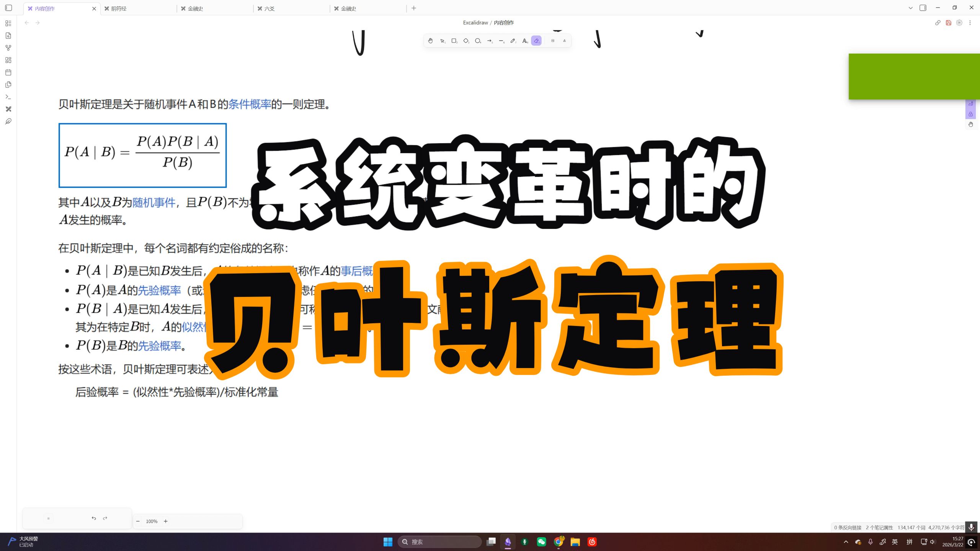Select the Diamond drawing tool
The image size is (980, 551).
click(x=466, y=41)
